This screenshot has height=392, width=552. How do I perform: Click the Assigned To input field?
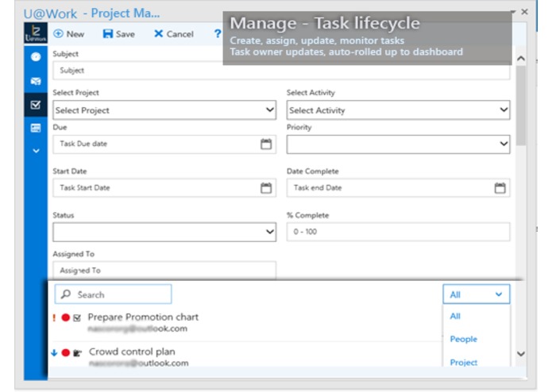pos(164,270)
